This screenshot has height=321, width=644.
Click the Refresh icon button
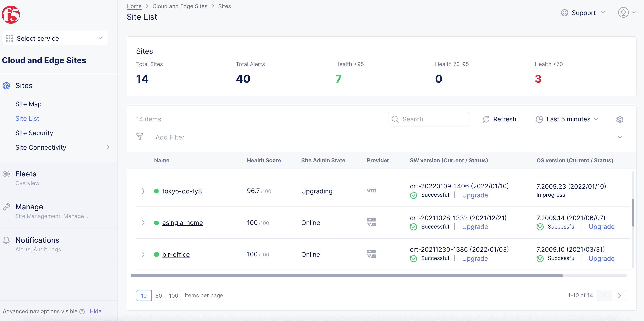[486, 119]
